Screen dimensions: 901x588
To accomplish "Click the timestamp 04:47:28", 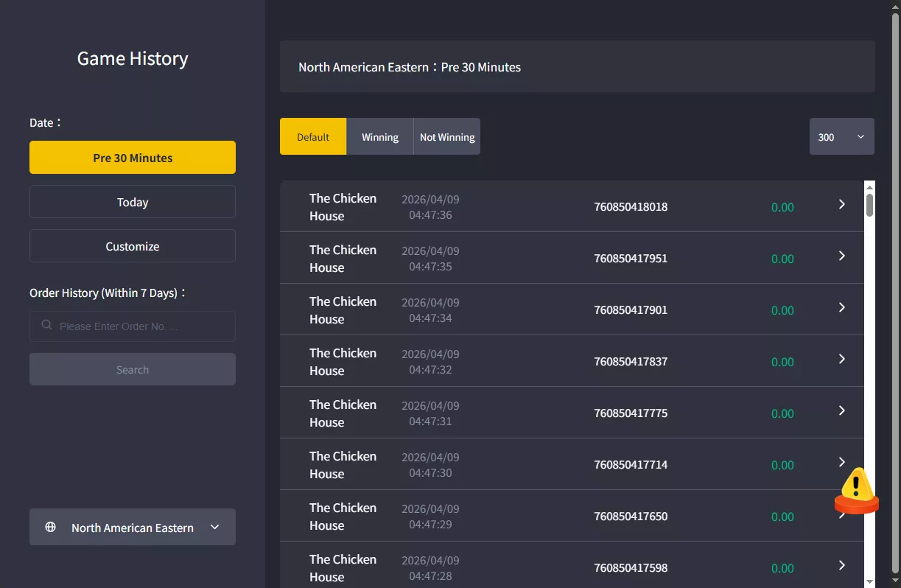I will (430, 576).
